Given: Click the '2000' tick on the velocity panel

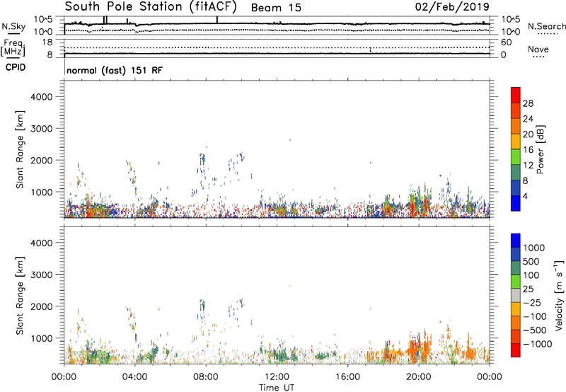Looking at the screenshot, I should point(41,306).
